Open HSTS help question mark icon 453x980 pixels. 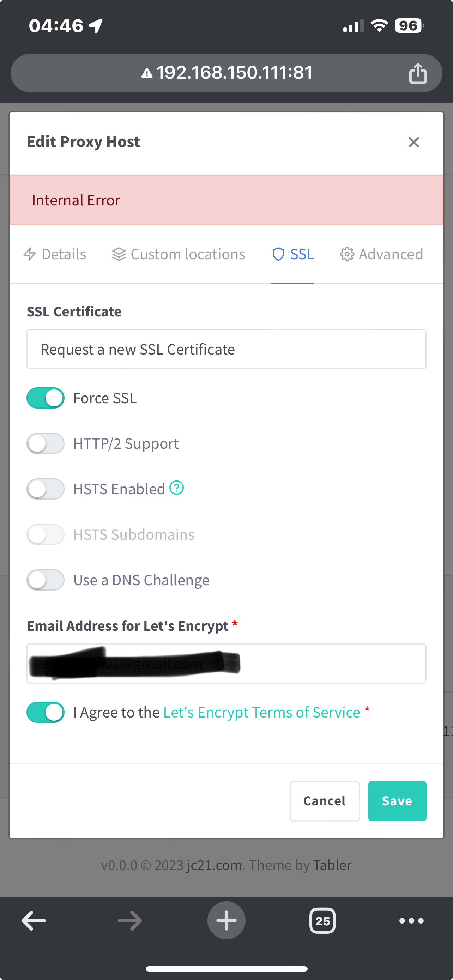[x=176, y=488]
